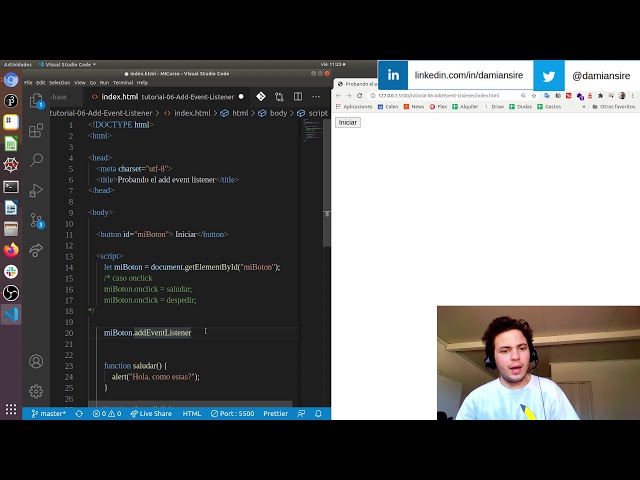Open the More Actions ellipsis in editor toolbar

tap(316, 97)
